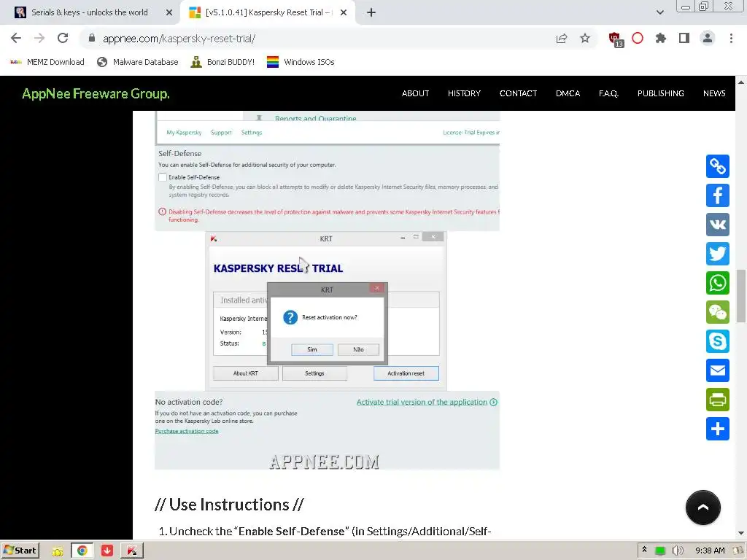Open the ABOUT menu page
Screen dimensions: 747x560
[x=415, y=93]
